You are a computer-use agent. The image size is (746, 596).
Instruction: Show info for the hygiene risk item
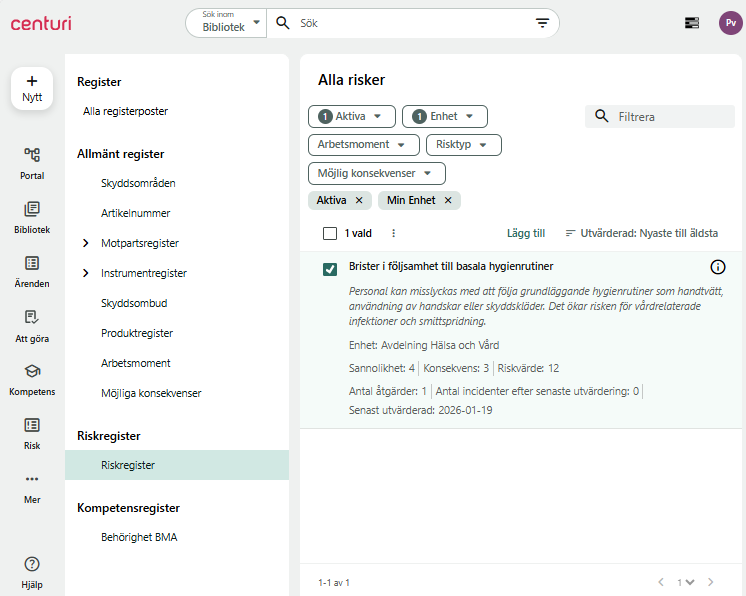718,267
